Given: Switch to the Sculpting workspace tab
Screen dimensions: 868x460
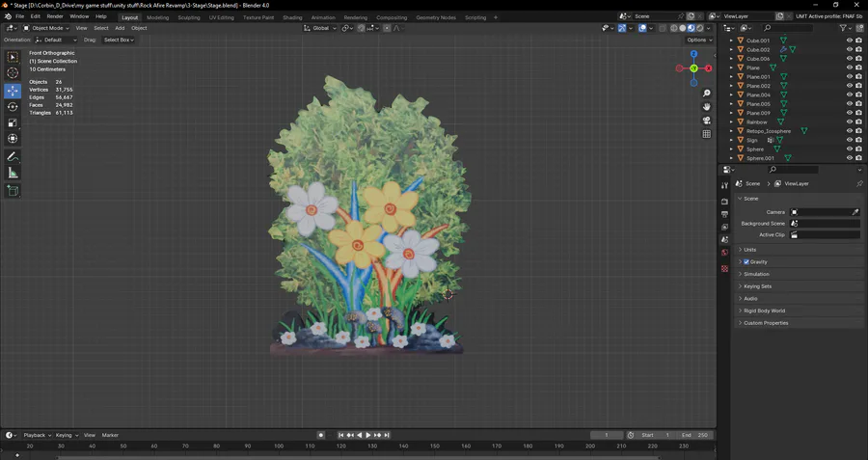Looking at the screenshot, I should [x=189, y=17].
